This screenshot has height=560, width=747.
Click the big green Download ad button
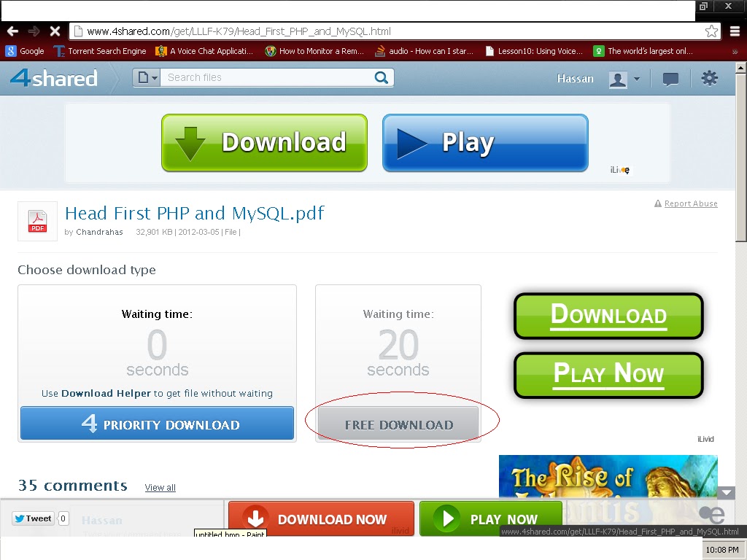click(x=264, y=143)
